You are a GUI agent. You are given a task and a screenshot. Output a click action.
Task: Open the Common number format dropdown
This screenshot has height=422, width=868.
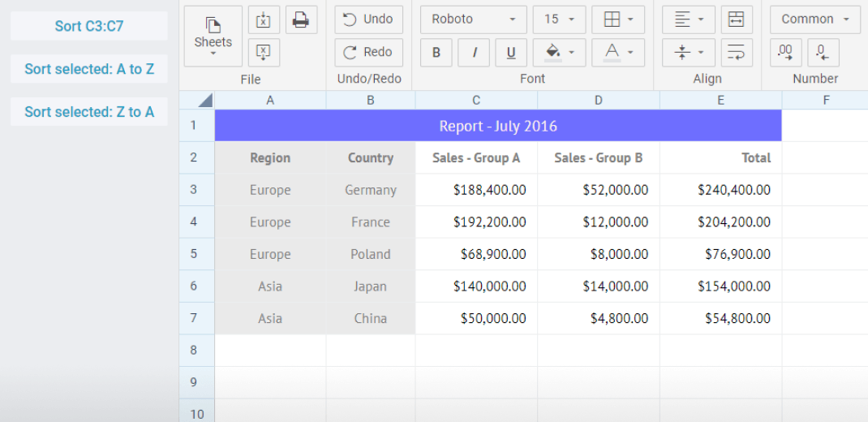814,20
